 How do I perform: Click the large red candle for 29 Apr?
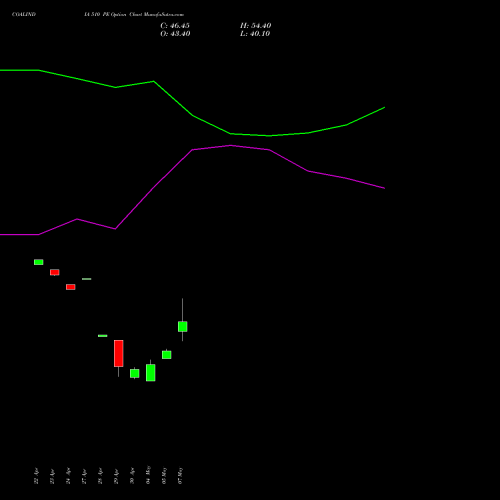pos(119,353)
